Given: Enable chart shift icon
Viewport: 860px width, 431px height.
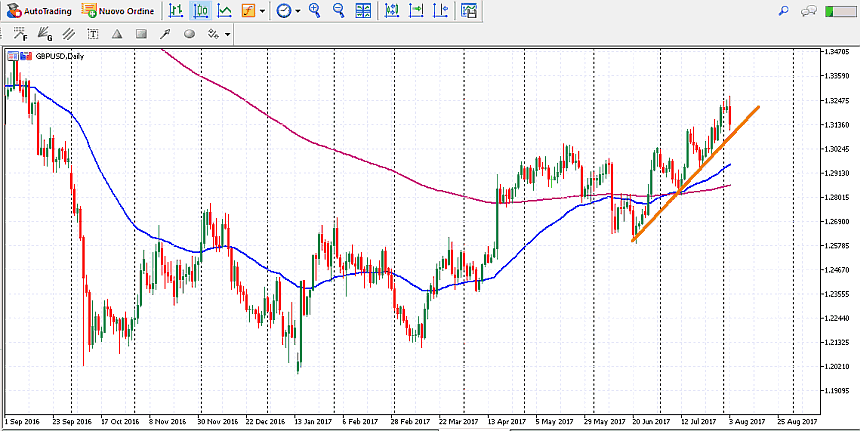Looking at the screenshot, I should point(415,11).
